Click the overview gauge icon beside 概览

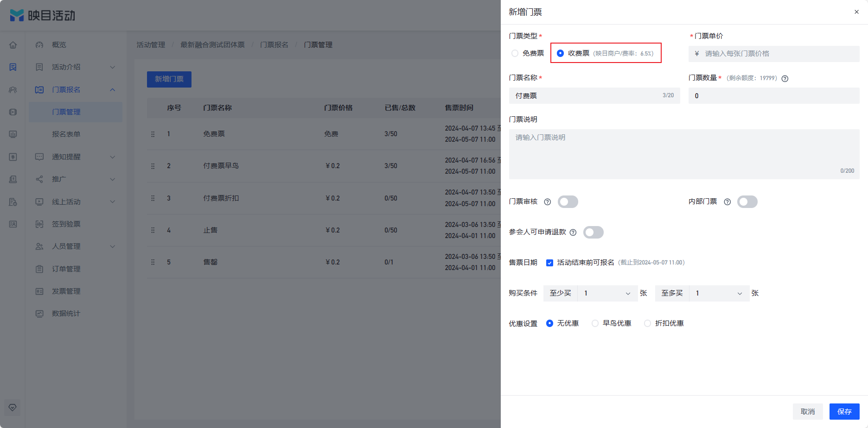[39, 45]
